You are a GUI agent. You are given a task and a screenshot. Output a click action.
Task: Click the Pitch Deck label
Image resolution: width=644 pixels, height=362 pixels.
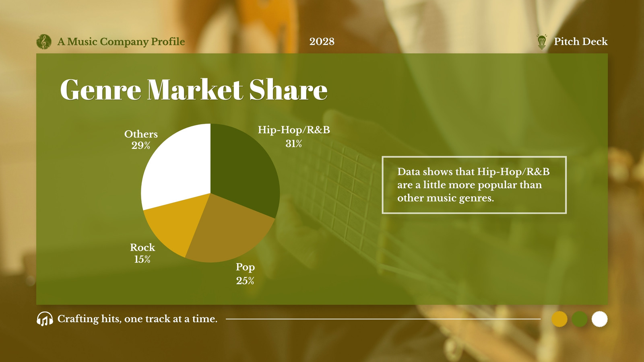581,41
